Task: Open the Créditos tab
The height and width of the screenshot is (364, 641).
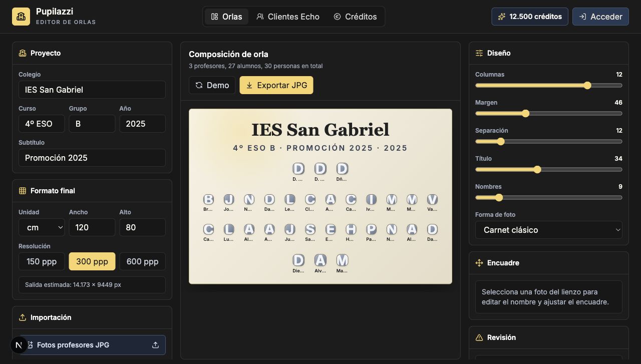Action: [355, 17]
